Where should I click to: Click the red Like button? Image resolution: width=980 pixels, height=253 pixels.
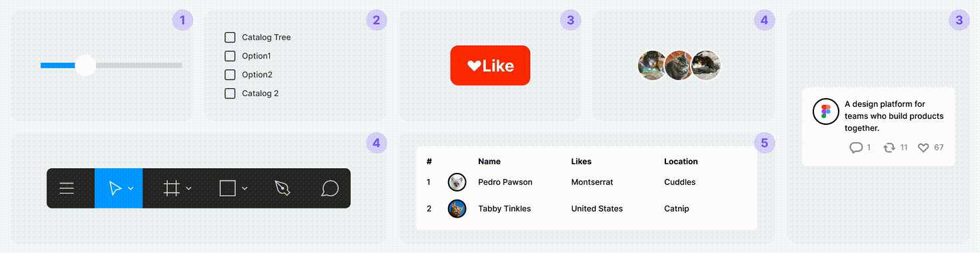[490, 65]
